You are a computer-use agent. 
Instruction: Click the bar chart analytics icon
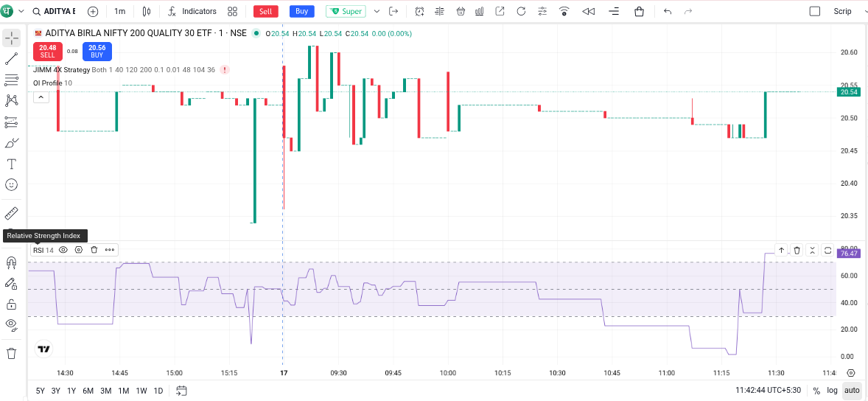click(480, 11)
